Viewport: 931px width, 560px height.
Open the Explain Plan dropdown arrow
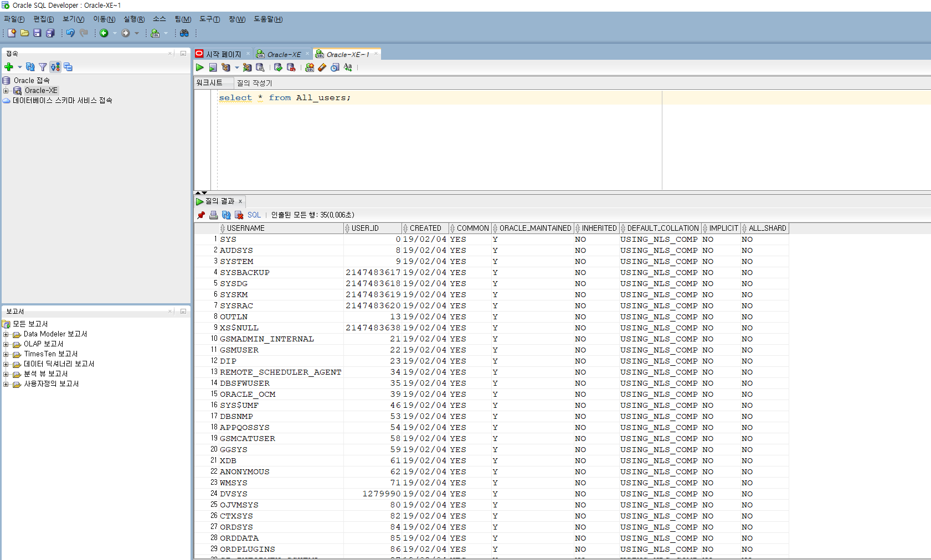coord(236,68)
